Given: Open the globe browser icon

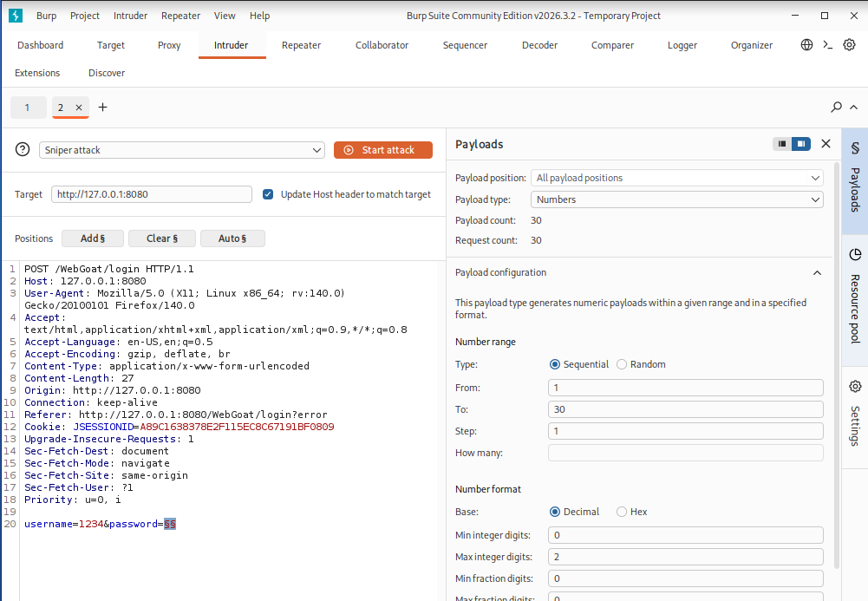Looking at the screenshot, I should [x=806, y=45].
